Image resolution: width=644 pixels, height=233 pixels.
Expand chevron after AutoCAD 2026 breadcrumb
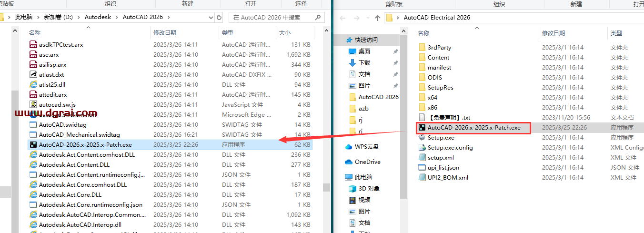click(x=168, y=17)
